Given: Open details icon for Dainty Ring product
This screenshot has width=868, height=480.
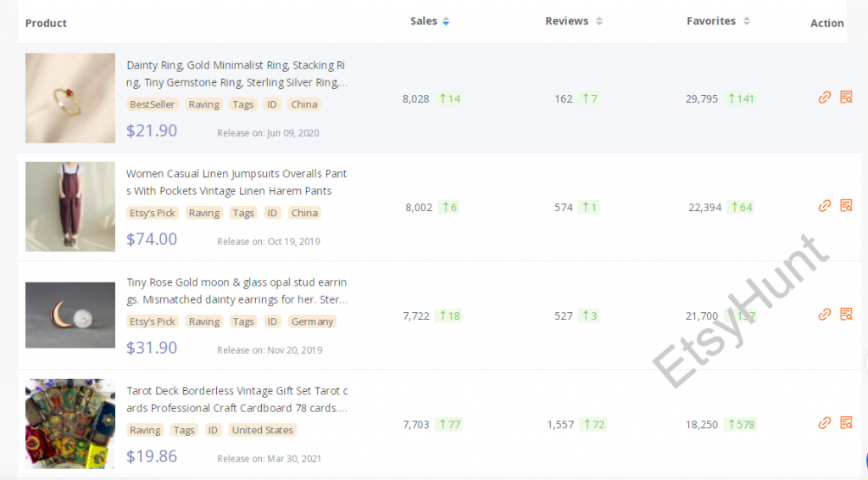Looking at the screenshot, I should tap(845, 98).
